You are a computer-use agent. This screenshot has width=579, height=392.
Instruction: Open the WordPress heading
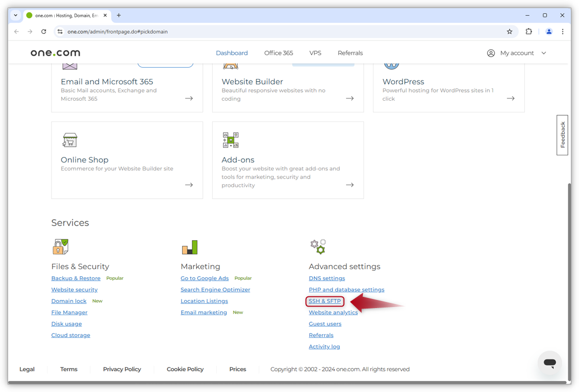[403, 81]
